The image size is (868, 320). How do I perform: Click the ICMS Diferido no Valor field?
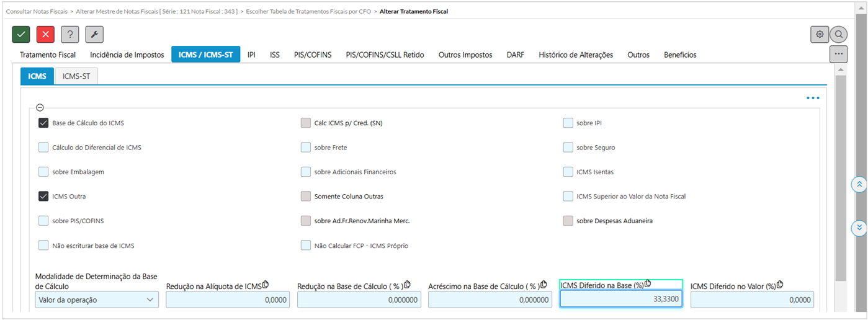point(752,300)
